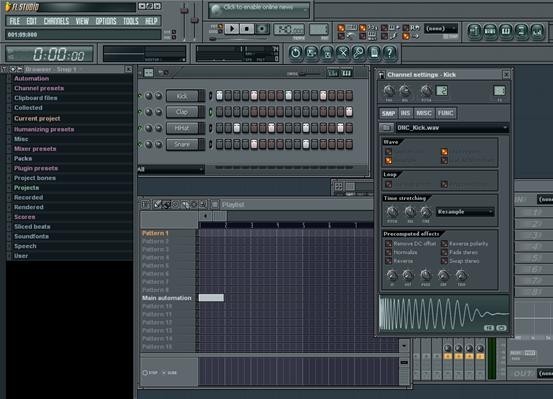Click the enable online news panel
Screen dimensions: 553x399
point(259,10)
